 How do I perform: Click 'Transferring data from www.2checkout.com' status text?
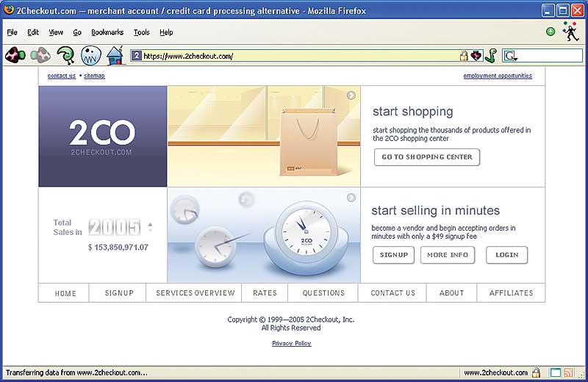coord(76,372)
